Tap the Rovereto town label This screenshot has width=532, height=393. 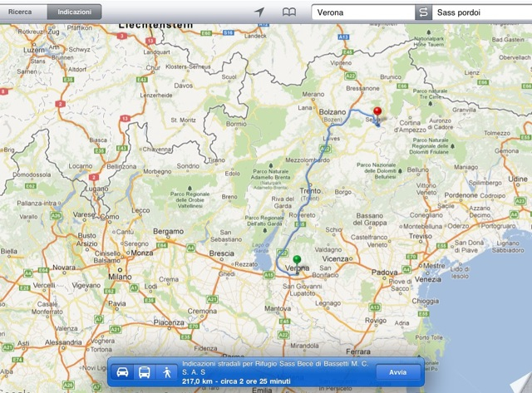302,215
